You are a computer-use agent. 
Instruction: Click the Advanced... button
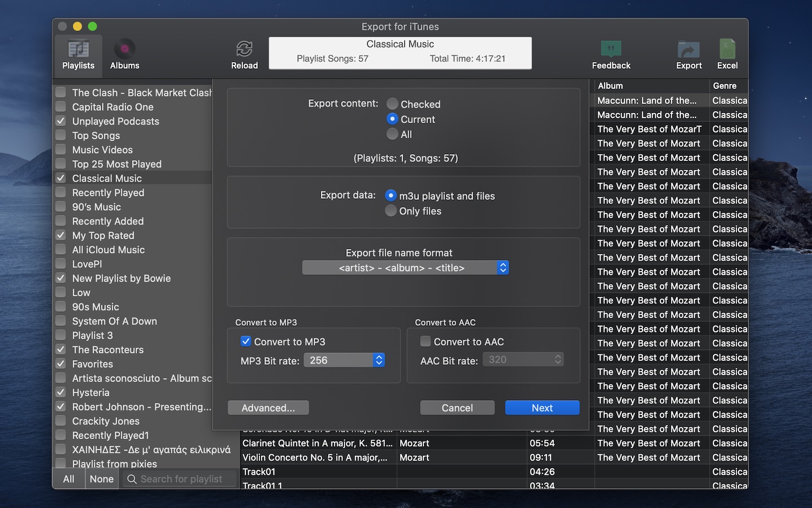point(268,408)
